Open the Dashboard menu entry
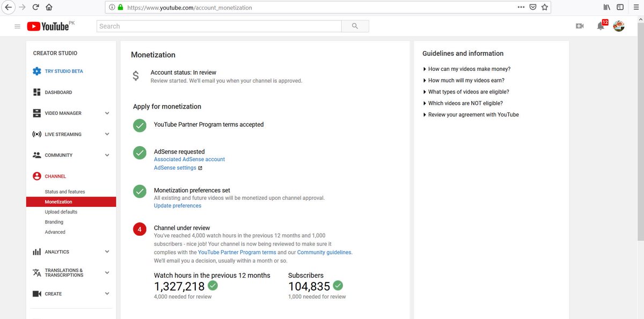 click(x=58, y=92)
